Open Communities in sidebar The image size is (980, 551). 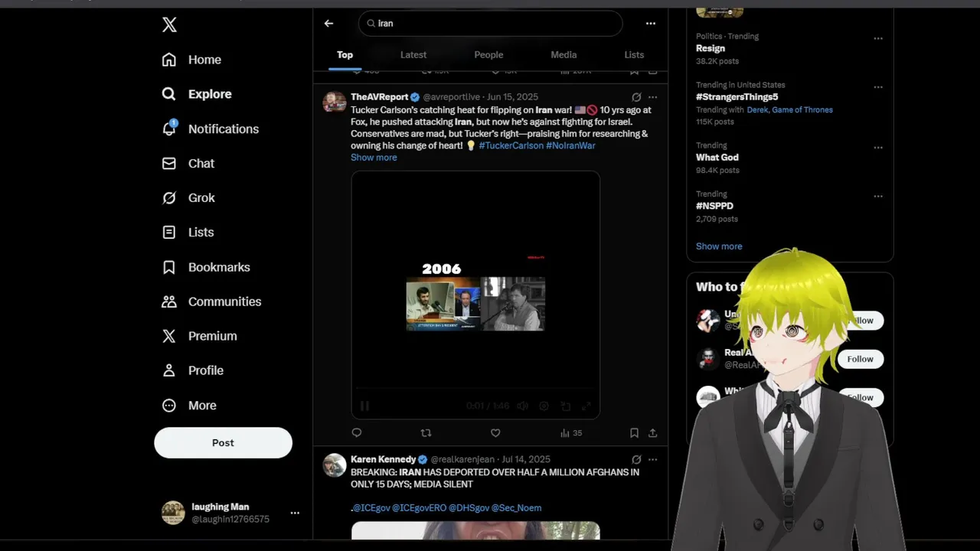(x=211, y=302)
